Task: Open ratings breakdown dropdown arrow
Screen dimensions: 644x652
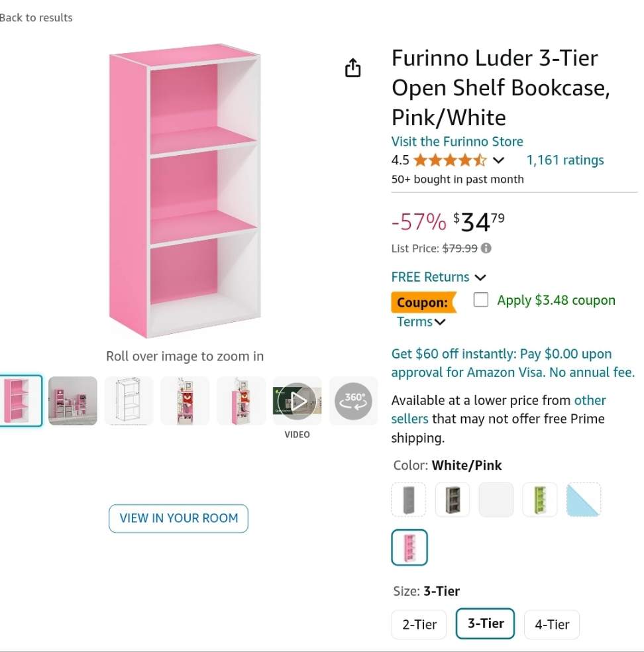Action: 499,160
